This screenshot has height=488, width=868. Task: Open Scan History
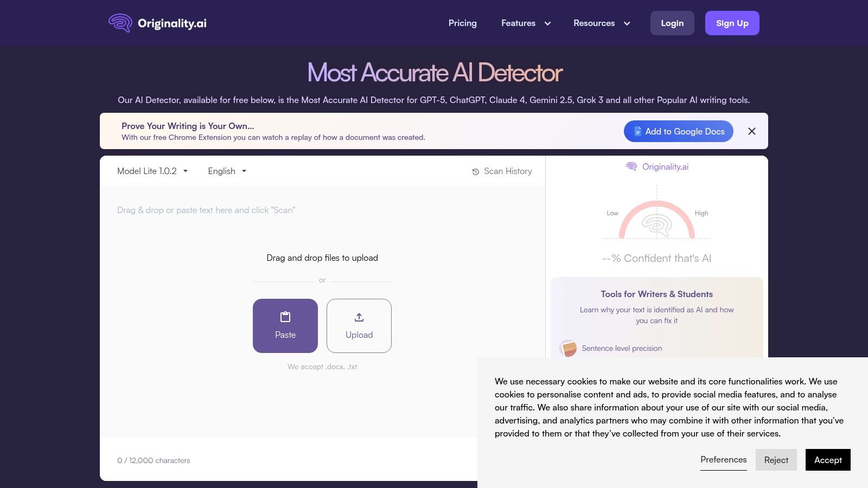(502, 171)
